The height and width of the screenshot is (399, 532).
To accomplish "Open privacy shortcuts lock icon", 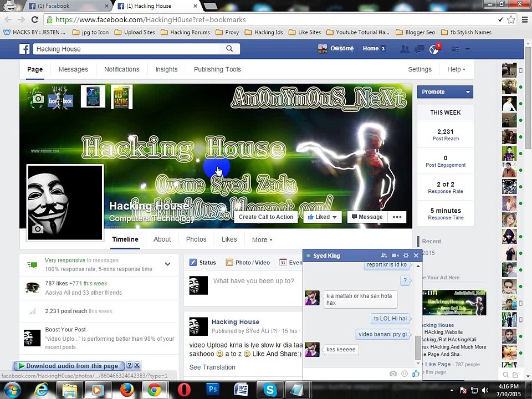I will click(x=455, y=49).
